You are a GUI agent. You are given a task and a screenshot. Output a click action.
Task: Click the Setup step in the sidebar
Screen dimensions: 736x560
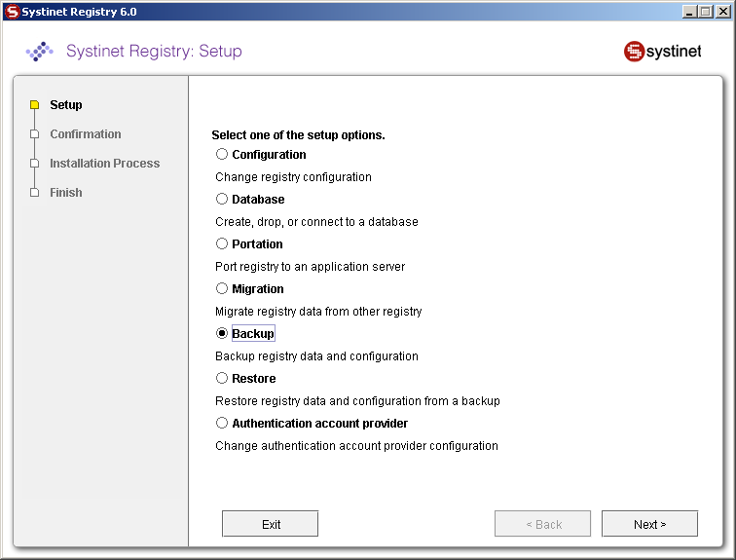[66, 104]
